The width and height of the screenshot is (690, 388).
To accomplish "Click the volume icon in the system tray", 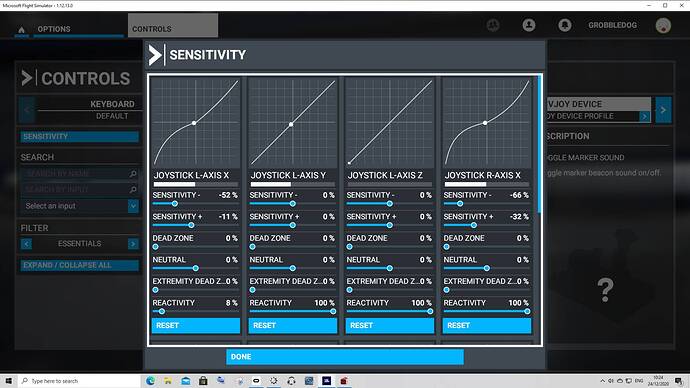I will pyautogui.click(x=611, y=381).
